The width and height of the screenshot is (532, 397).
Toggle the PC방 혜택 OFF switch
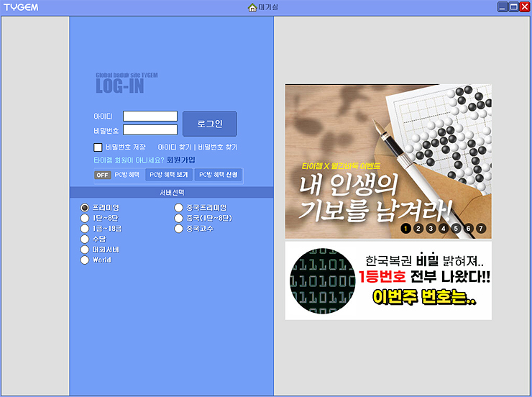[x=102, y=175]
